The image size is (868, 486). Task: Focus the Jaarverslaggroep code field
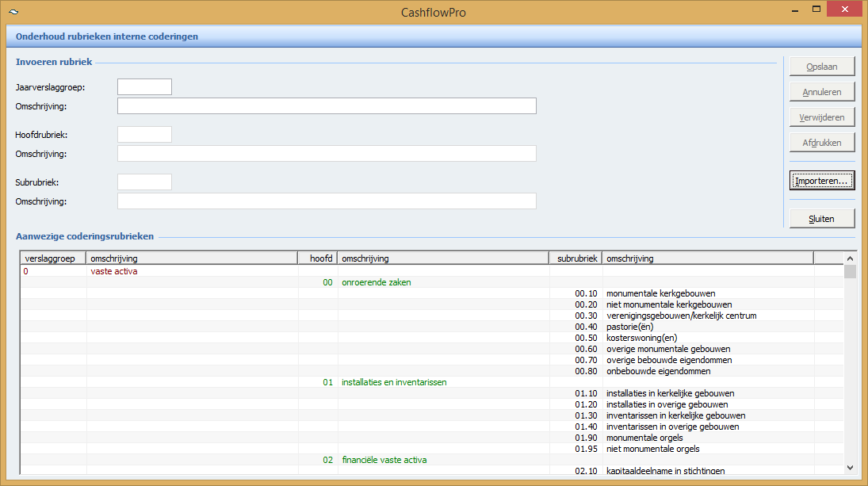[x=144, y=87]
